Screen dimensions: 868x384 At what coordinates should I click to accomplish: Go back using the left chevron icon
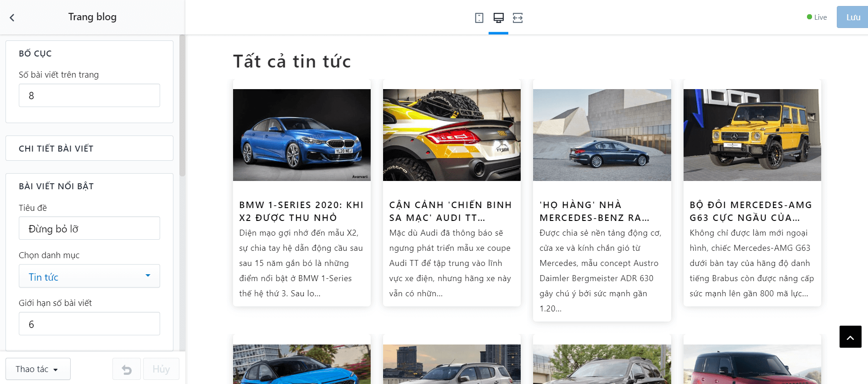(12, 17)
